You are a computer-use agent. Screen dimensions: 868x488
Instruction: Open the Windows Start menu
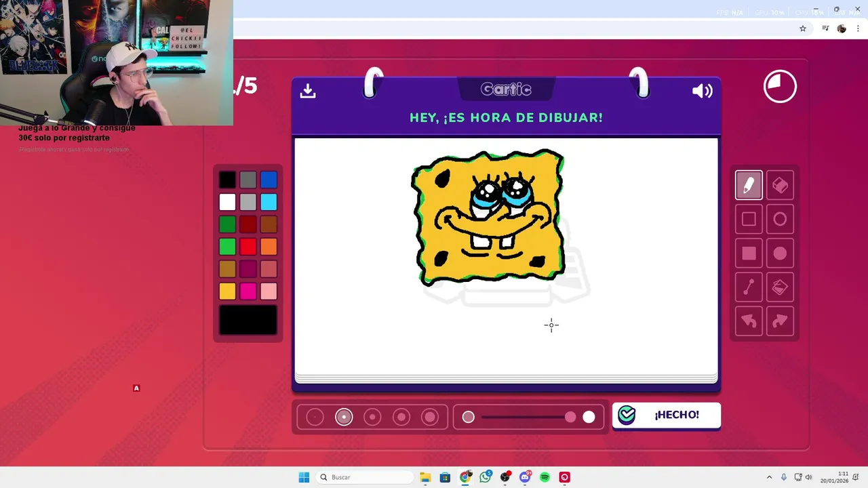point(304,477)
